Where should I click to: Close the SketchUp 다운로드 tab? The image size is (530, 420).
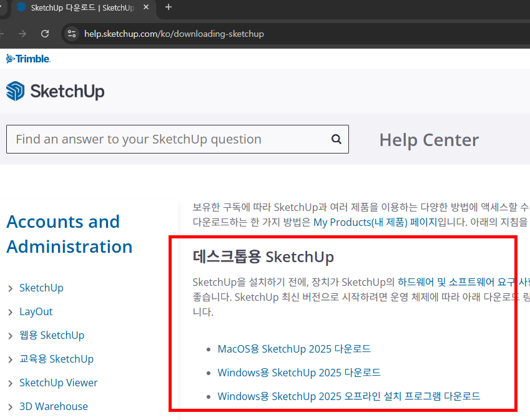[x=146, y=7]
